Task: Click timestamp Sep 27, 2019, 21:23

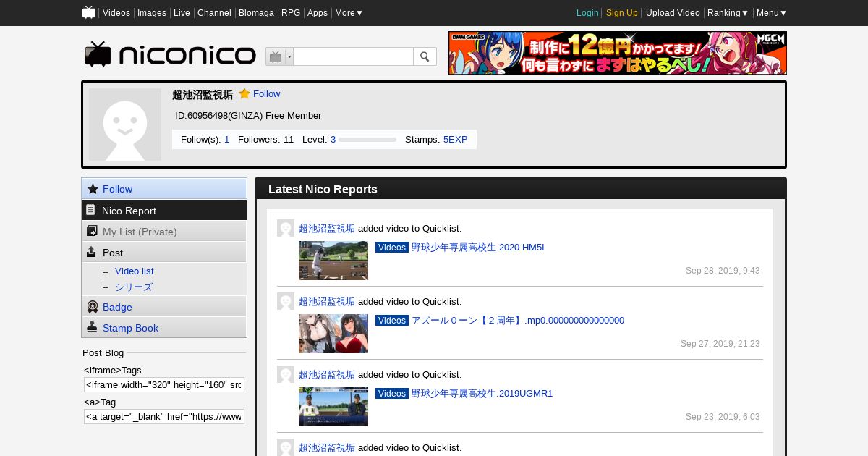Action: (720, 344)
